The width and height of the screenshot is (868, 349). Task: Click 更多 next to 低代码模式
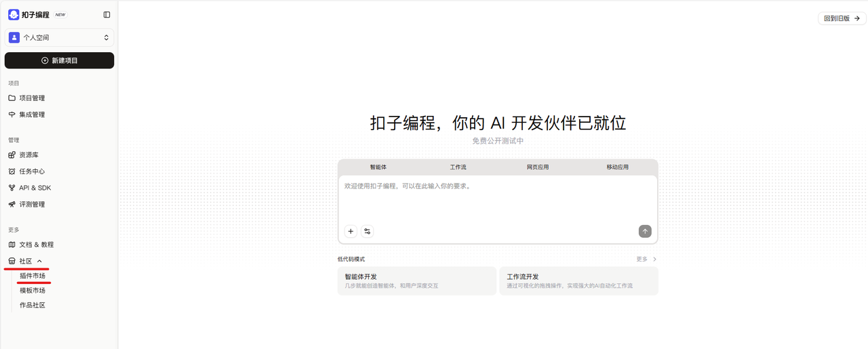646,259
